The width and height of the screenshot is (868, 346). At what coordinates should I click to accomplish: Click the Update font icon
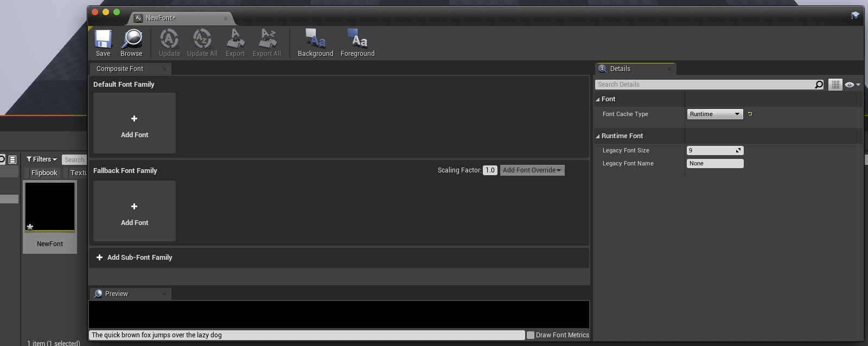(169, 42)
